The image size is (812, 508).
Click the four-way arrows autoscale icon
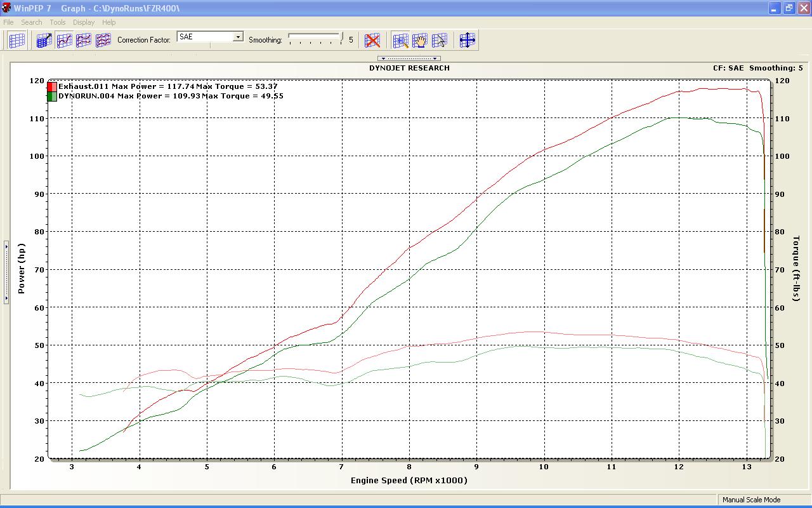[468, 40]
